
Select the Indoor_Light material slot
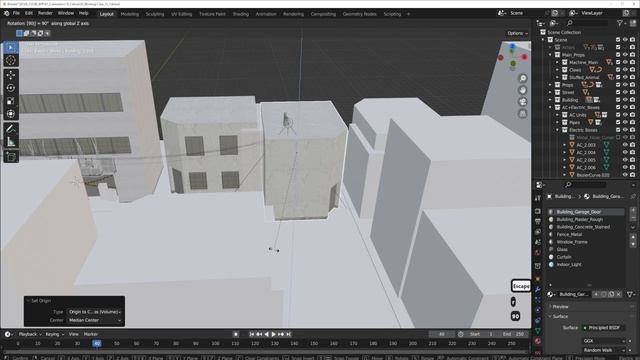tap(586, 264)
